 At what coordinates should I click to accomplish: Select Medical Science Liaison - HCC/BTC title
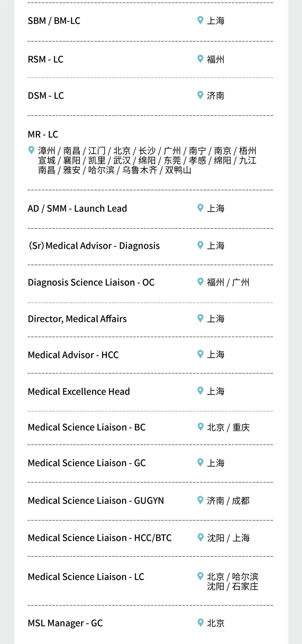[x=100, y=538]
